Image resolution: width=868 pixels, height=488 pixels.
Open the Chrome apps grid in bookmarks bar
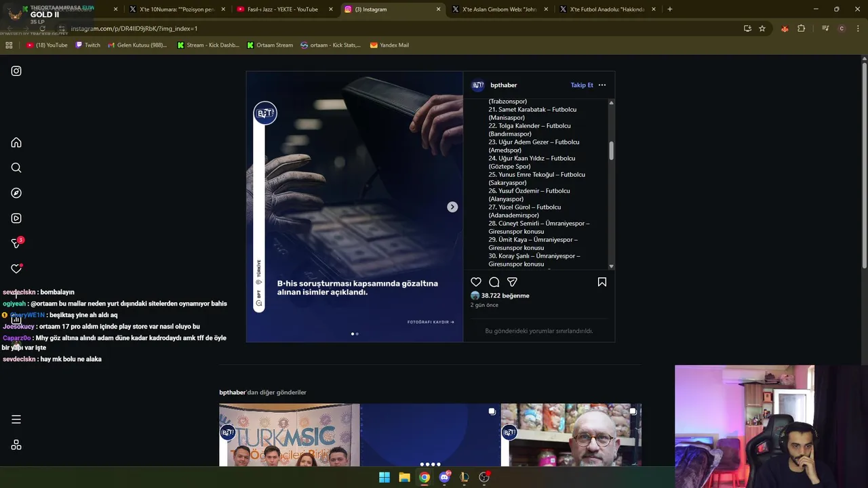(9, 45)
